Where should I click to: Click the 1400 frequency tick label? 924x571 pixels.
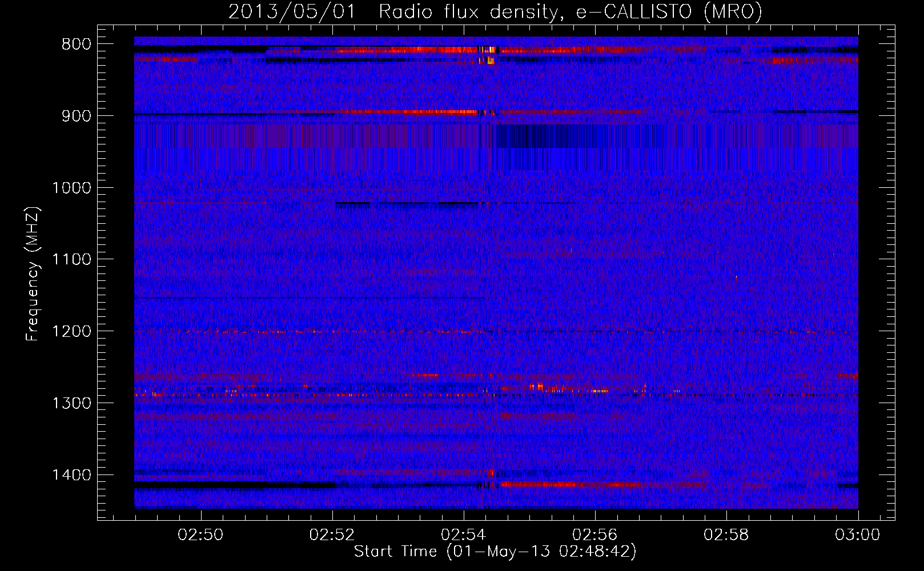tap(71, 475)
